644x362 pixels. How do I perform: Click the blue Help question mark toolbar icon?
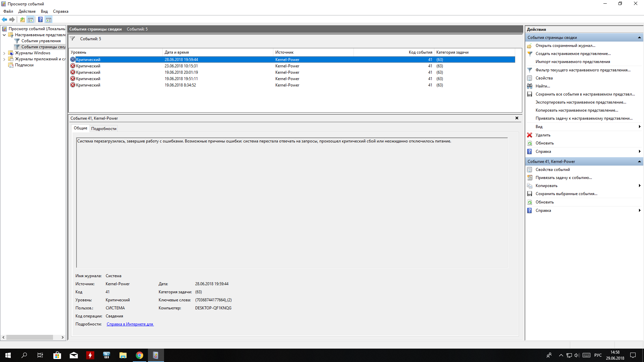pos(40,19)
